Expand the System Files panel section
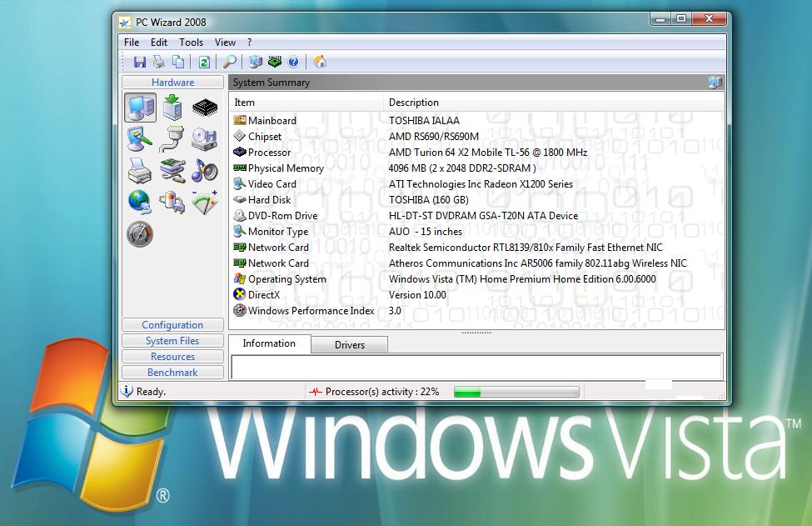This screenshot has width=812, height=526. [172, 341]
